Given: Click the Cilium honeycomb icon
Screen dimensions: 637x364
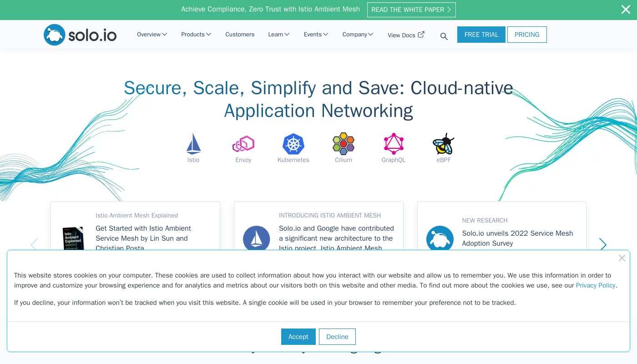Looking at the screenshot, I should coord(344,144).
